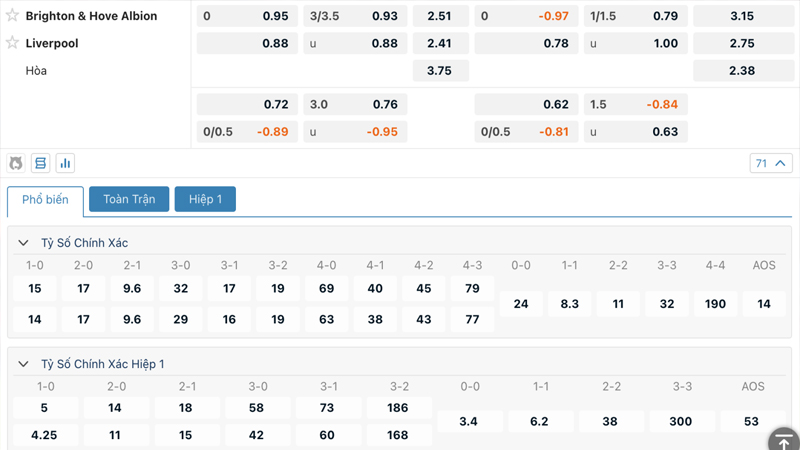Collapse Tỷ Số Chính Xác Hiệp 1 section
The width and height of the screenshot is (800, 450).
point(24,364)
